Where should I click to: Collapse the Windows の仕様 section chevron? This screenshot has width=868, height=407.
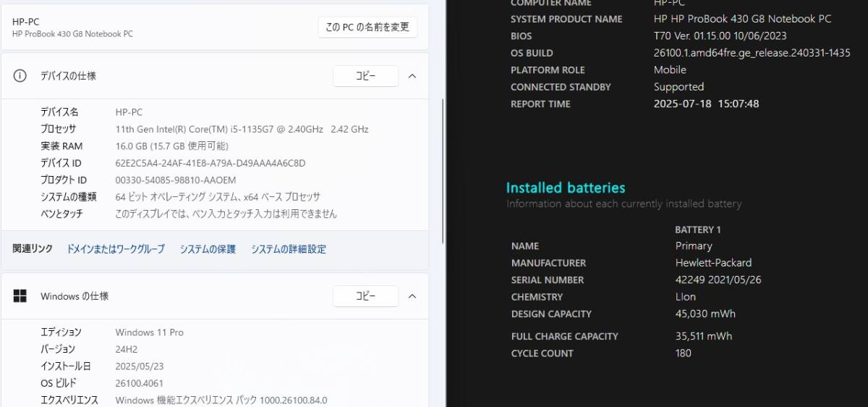(x=412, y=296)
